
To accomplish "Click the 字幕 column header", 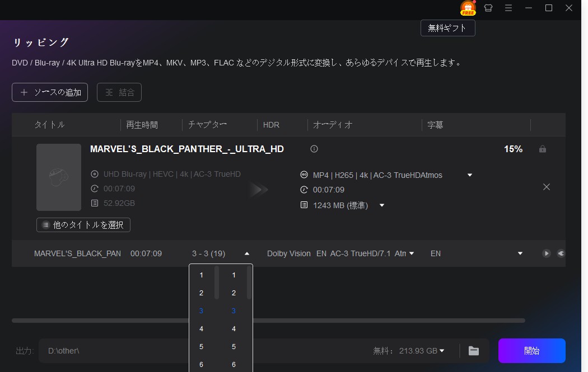I will [435, 125].
